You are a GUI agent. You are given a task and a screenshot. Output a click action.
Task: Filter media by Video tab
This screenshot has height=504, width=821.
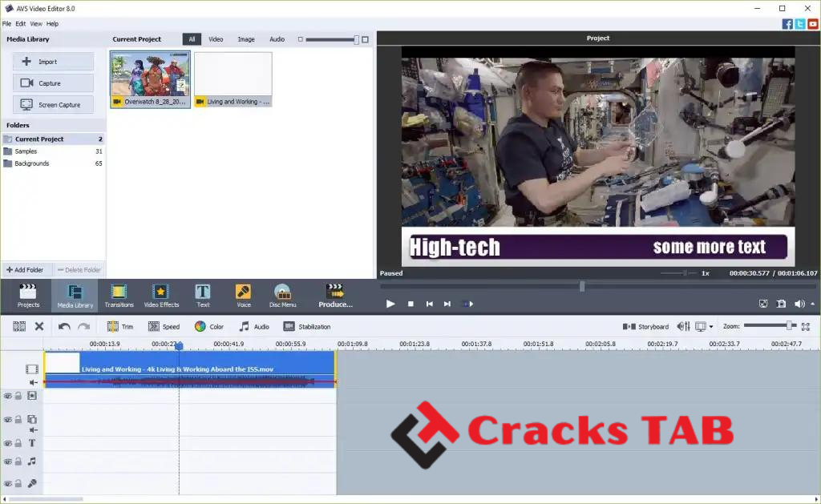[216, 39]
